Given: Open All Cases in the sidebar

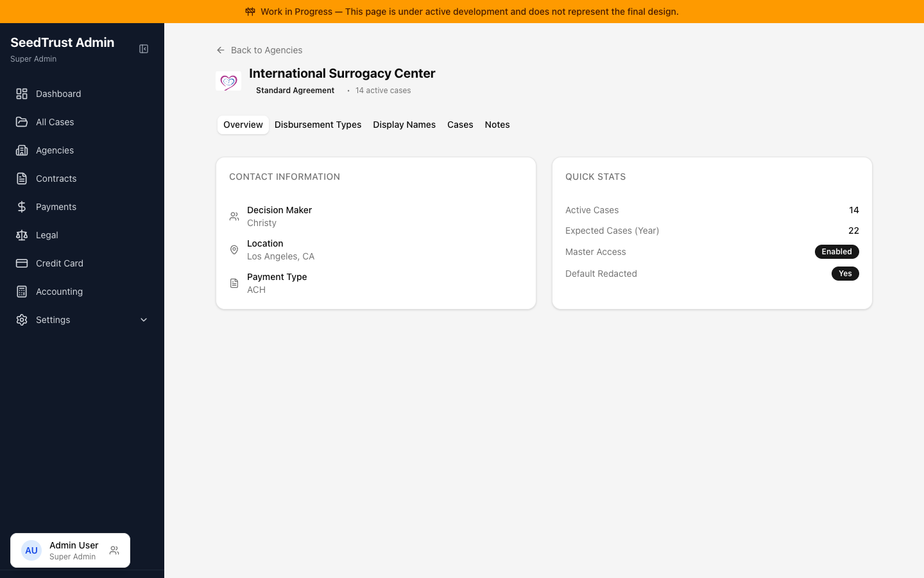Looking at the screenshot, I should (x=82, y=122).
